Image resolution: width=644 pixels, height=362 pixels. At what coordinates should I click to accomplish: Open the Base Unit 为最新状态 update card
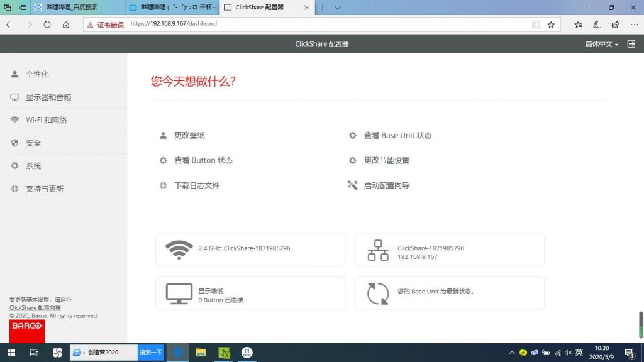(449, 293)
